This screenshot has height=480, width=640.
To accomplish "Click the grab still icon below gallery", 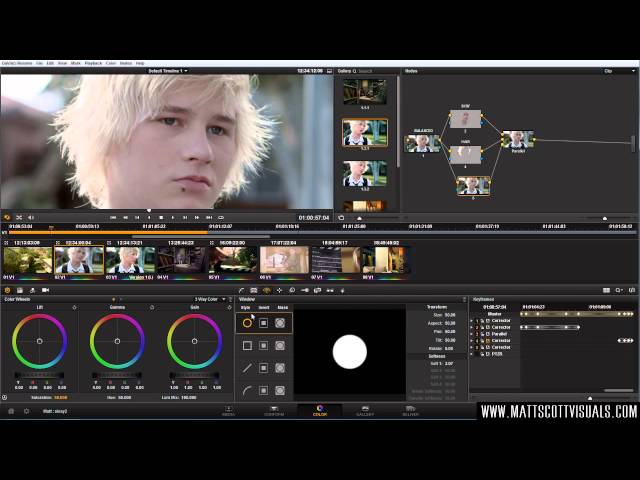I will (341, 218).
